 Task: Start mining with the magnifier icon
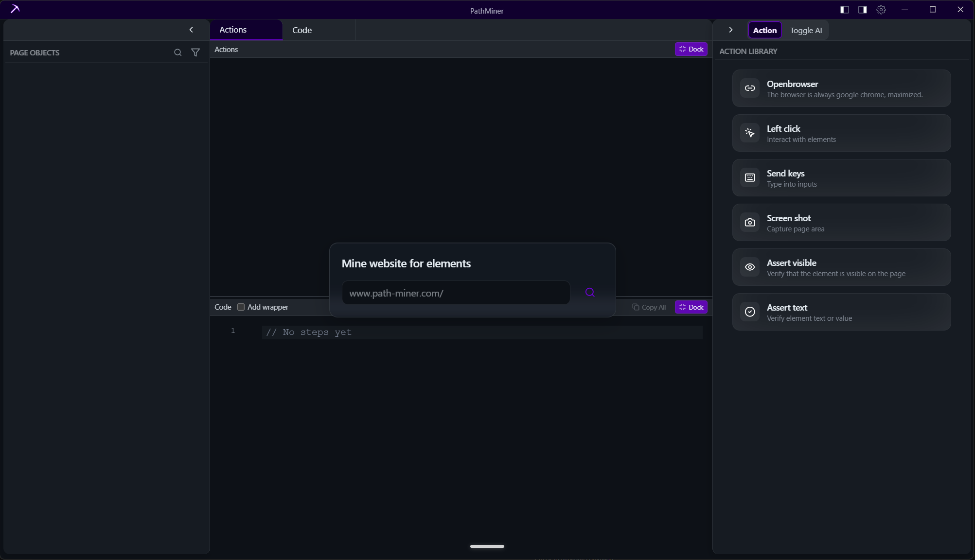[x=590, y=292]
